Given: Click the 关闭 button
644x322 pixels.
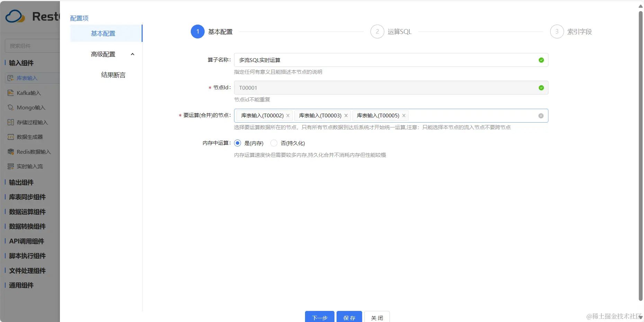Looking at the screenshot, I should 377,317.
